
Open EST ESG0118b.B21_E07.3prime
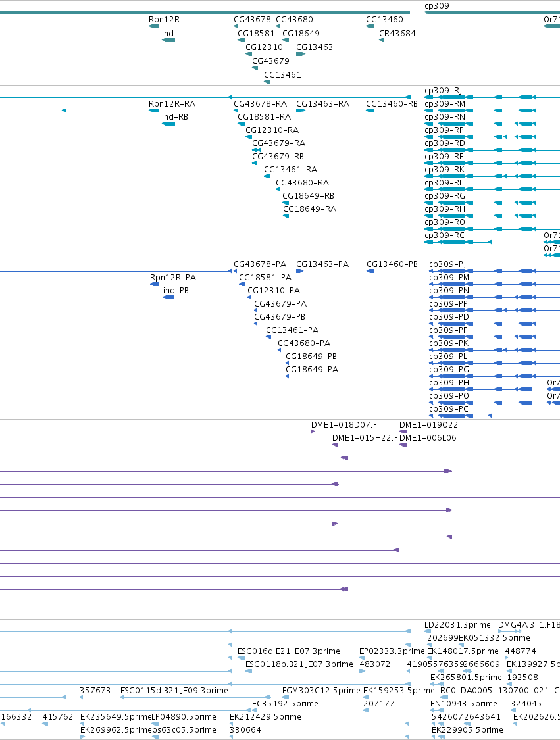[299, 664]
